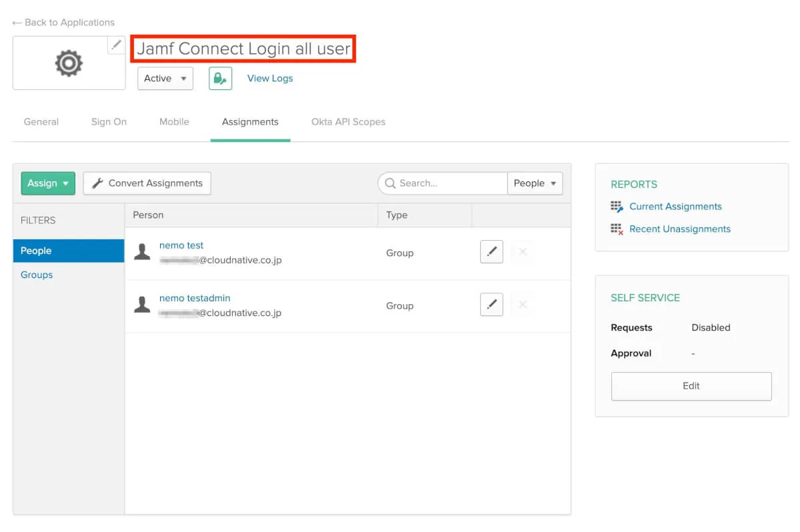Click the email under nemo testadmin
Image resolution: width=800 pixels, height=532 pixels.
tap(220, 313)
